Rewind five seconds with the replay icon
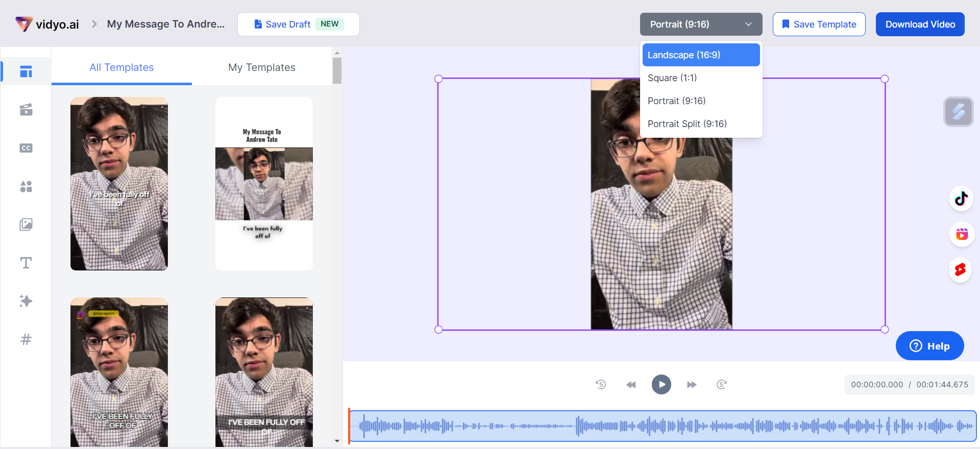The width and height of the screenshot is (980, 449). pos(601,384)
